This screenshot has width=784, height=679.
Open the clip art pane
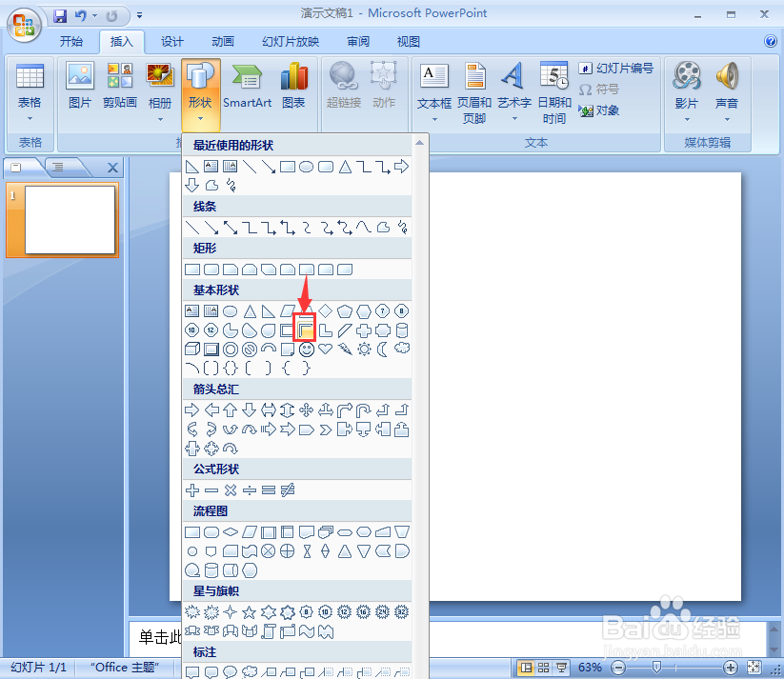point(120,85)
